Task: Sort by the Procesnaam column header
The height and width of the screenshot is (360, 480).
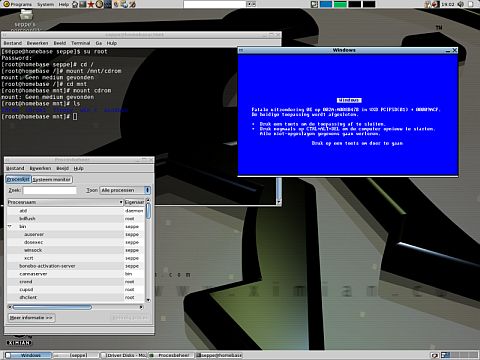Action: [65, 202]
